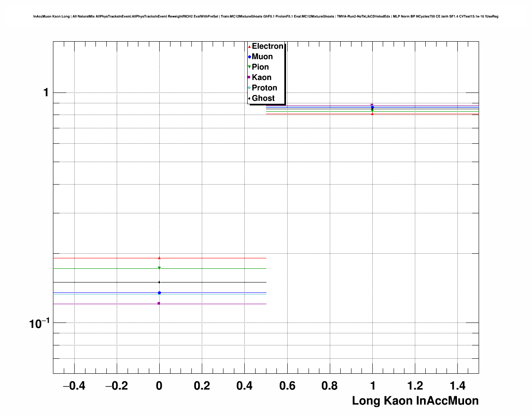
Task: Click the red Electron data point at x=0
Action: [159, 258]
